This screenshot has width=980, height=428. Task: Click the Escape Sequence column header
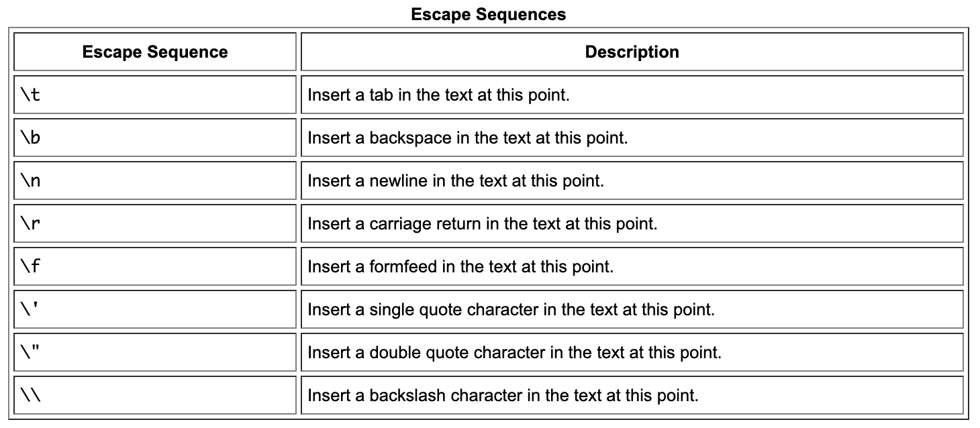[x=155, y=52]
